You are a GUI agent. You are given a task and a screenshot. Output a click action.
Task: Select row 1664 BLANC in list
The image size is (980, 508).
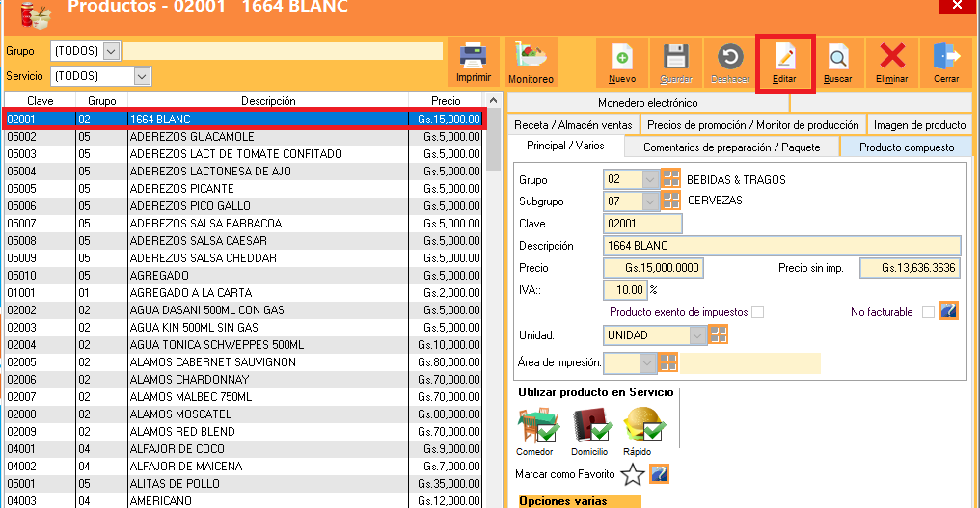pos(244,119)
